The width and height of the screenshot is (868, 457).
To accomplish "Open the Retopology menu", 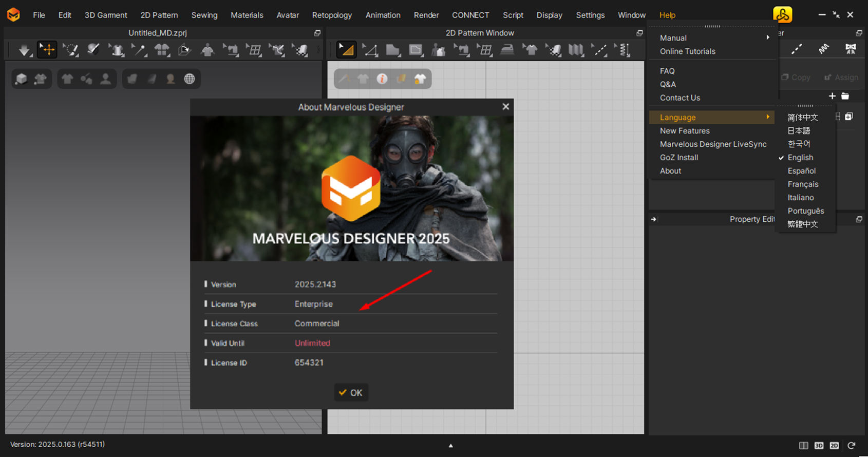I will (332, 15).
